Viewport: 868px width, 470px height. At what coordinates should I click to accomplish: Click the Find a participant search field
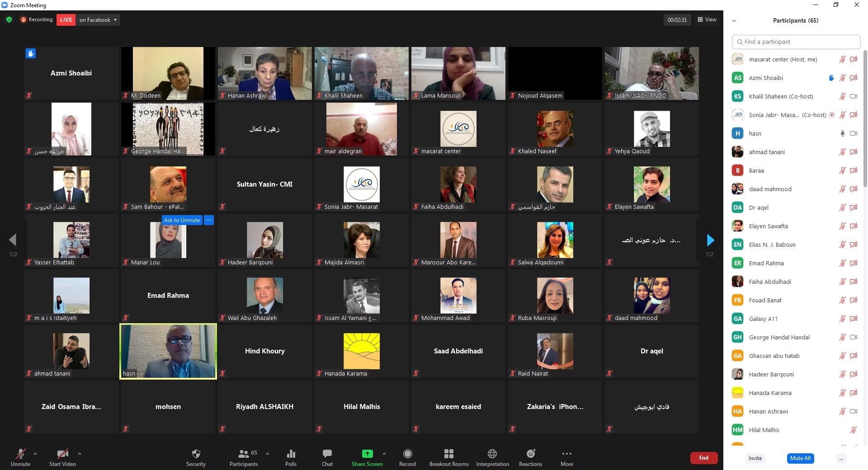point(796,42)
